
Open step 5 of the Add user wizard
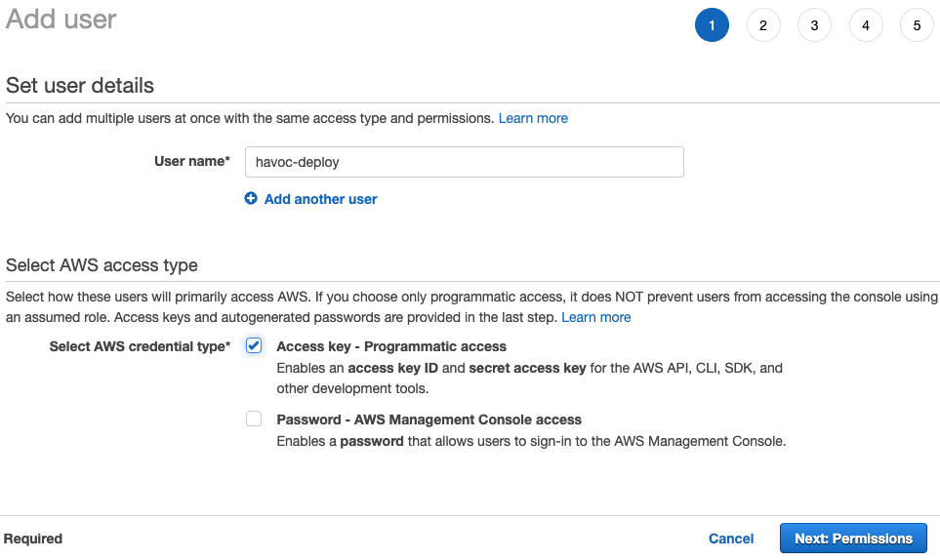coord(917,25)
